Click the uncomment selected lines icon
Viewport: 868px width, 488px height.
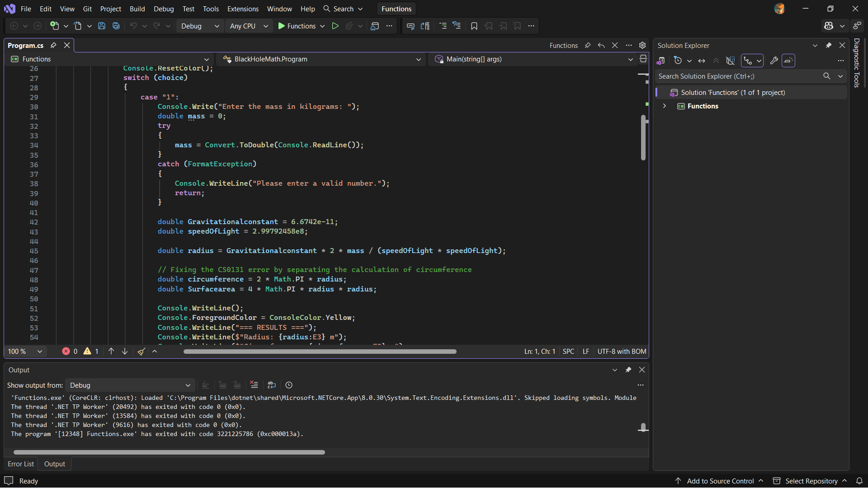click(x=457, y=26)
